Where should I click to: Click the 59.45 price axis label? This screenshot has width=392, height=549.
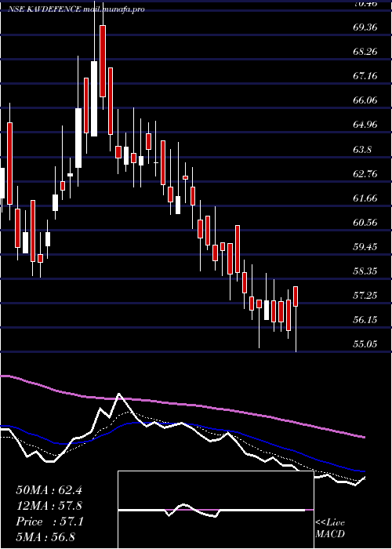365,247
